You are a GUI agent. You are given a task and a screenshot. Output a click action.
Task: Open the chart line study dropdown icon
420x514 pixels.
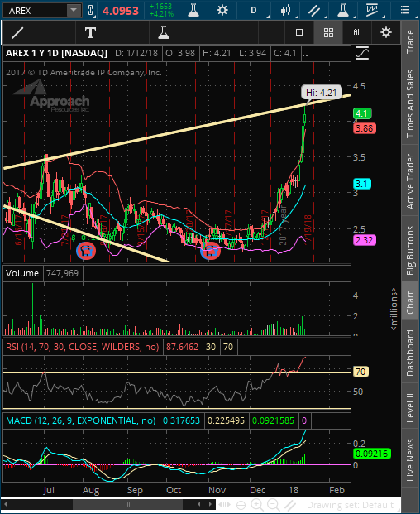pyautogui.click(x=372, y=11)
